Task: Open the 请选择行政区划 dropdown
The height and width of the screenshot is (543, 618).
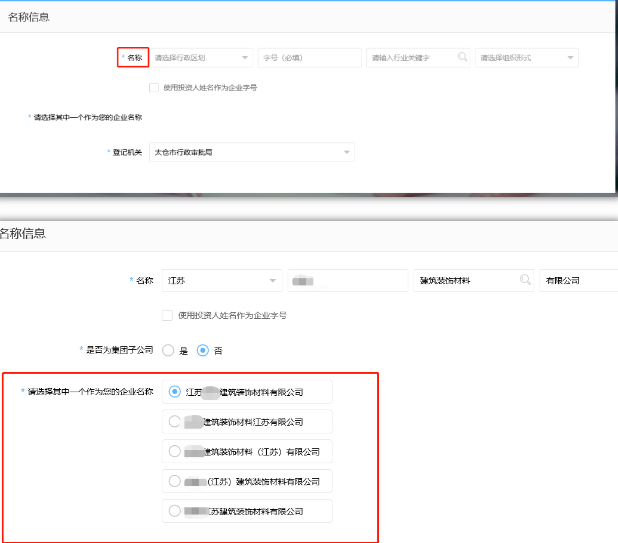Action: coord(201,58)
